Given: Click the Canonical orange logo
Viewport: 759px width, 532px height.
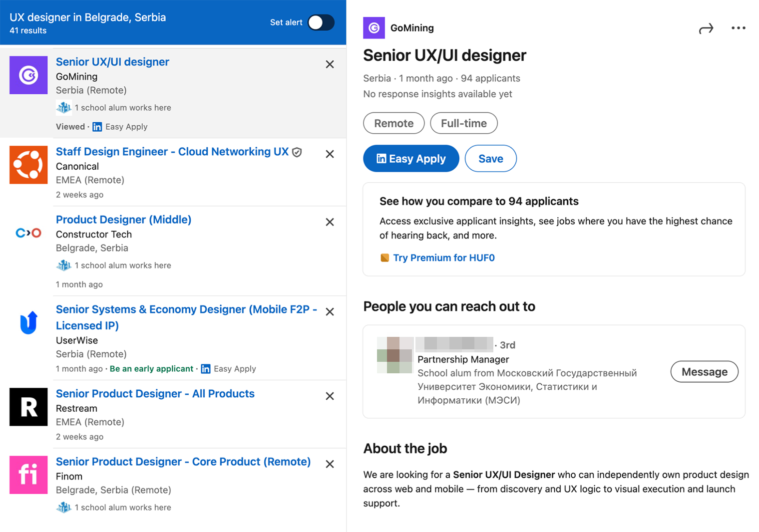Looking at the screenshot, I should [28, 165].
